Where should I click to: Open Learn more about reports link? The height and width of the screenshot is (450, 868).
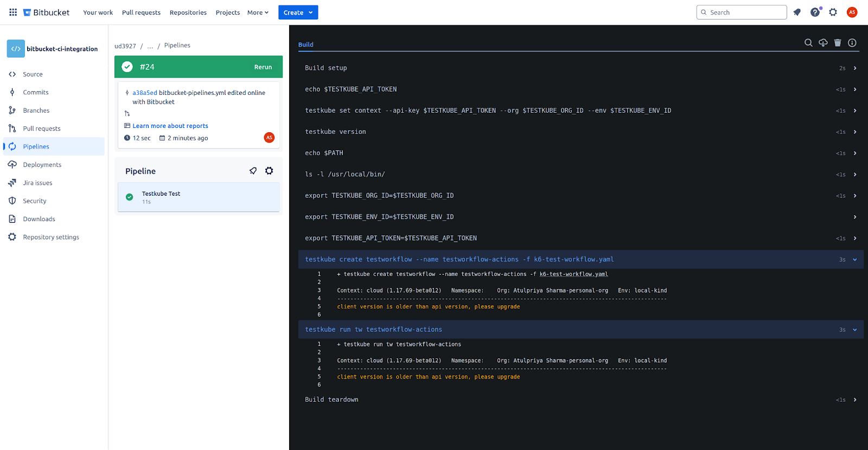(170, 126)
